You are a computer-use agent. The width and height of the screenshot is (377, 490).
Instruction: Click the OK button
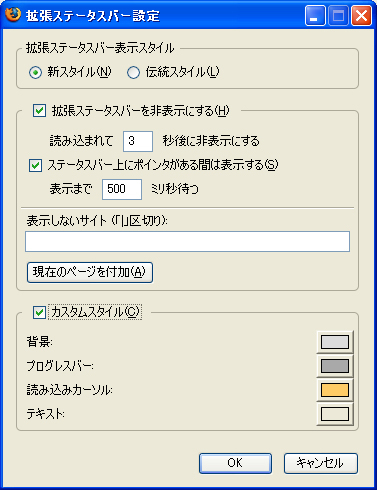[x=235, y=463]
